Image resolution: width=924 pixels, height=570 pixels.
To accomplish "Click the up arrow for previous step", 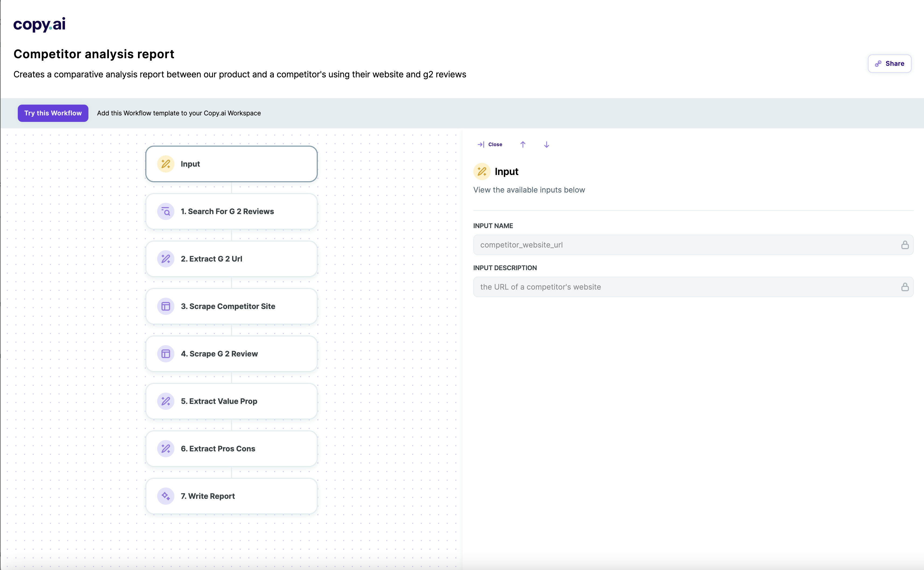I will 523,144.
